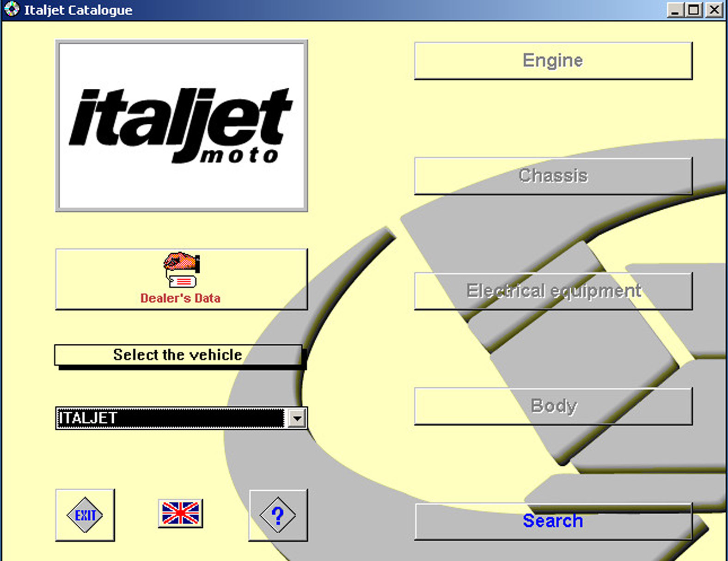Viewport: 728px width, 561px height.
Task: Click the ITALJET combo box field
Action: point(170,419)
